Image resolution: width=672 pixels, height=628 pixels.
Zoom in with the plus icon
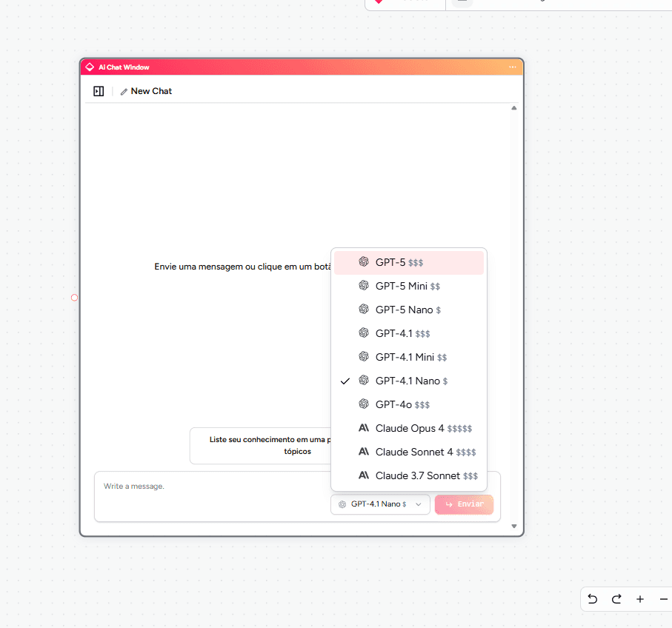(x=640, y=599)
